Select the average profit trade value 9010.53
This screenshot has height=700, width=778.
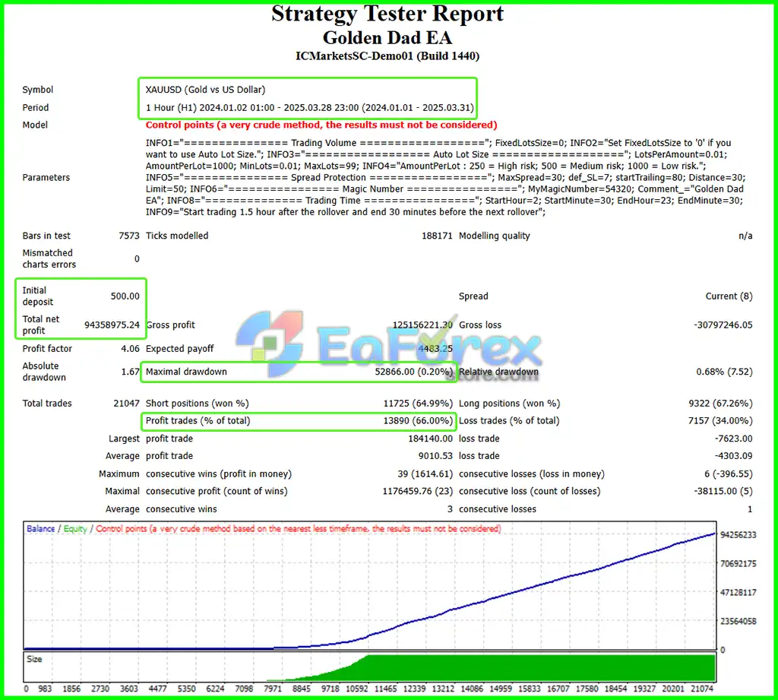tap(435, 456)
